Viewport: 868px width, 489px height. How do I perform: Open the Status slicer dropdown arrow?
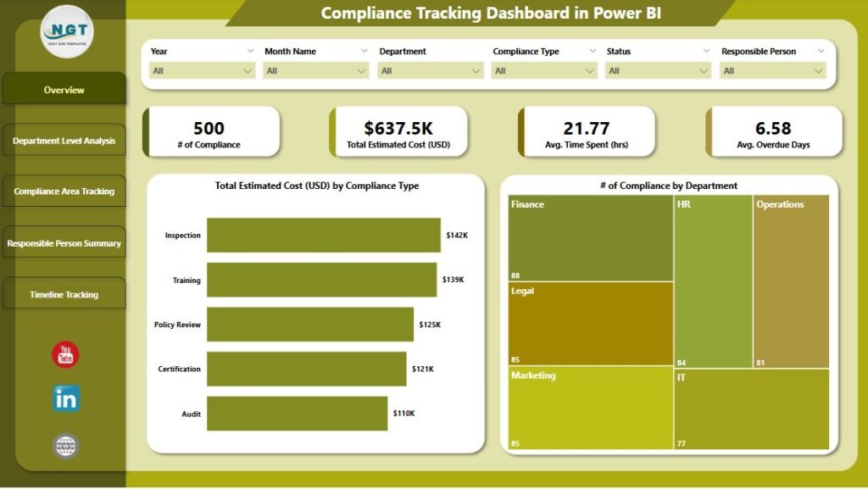tap(705, 51)
